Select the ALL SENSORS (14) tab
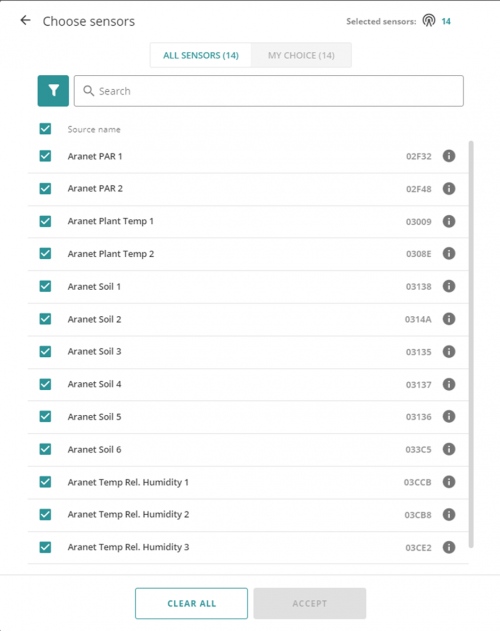The image size is (500, 631). tap(200, 55)
